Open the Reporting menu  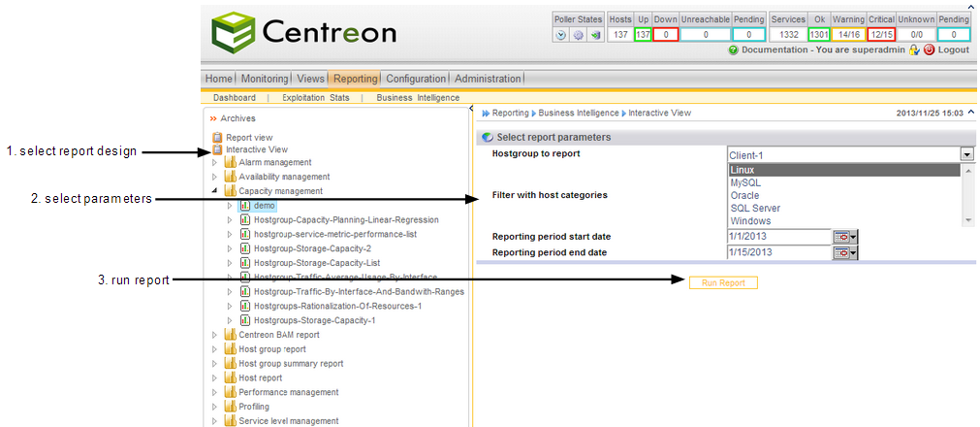356,79
